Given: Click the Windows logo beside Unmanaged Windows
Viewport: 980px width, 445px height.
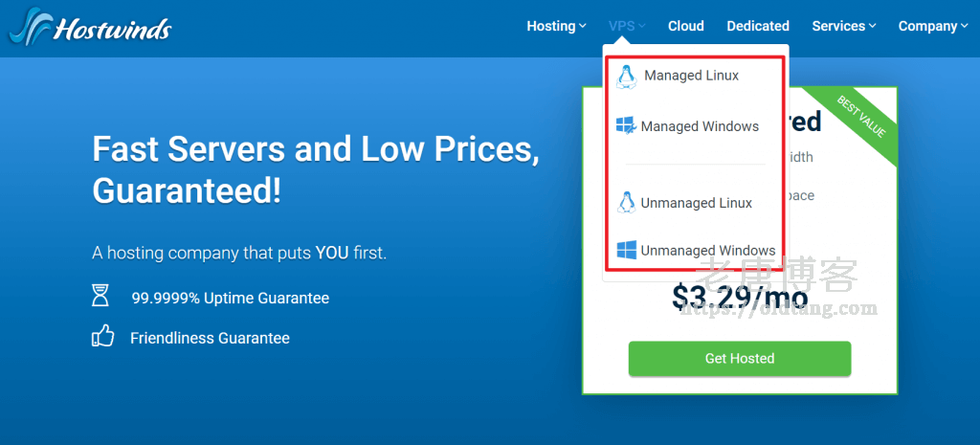Looking at the screenshot, I should pyautogui.click(x=627, y=251).
